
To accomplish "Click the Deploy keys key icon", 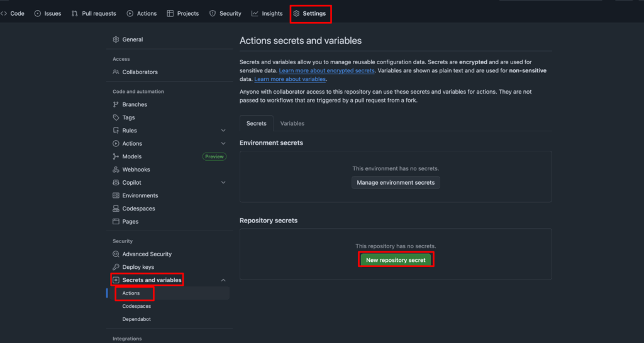I will [x=116, y=267].
